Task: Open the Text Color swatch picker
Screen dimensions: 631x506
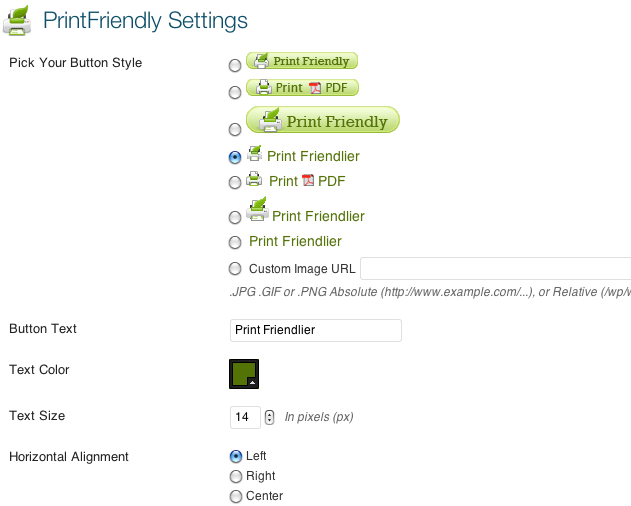Action: tap(244, 374)
